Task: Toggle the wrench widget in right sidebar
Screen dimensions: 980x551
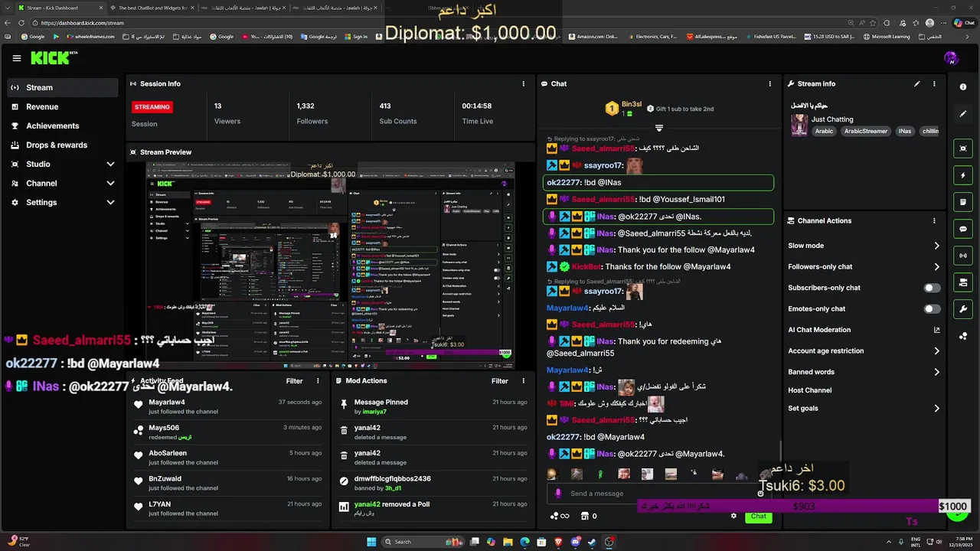Action: point(963,309)
